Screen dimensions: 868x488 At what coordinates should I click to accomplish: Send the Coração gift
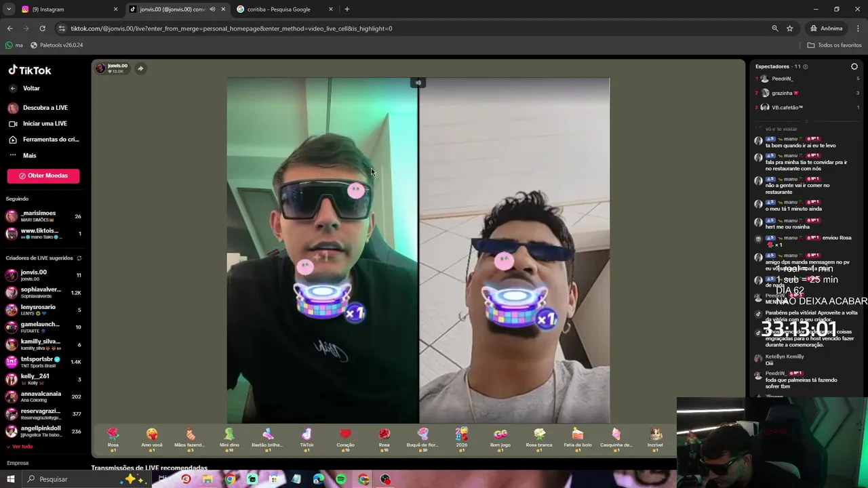pos(345,439)
